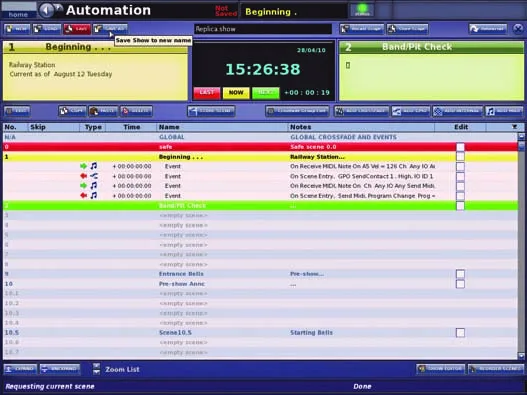Screen dimensions: 527x395
Task: Click the Expand list button
Action: click(20, 369)
